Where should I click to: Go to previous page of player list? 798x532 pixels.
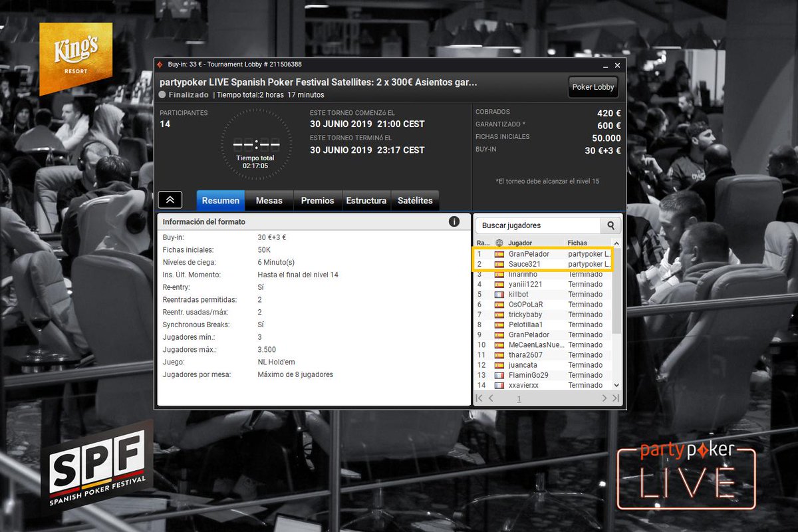[x=491, y=398]
